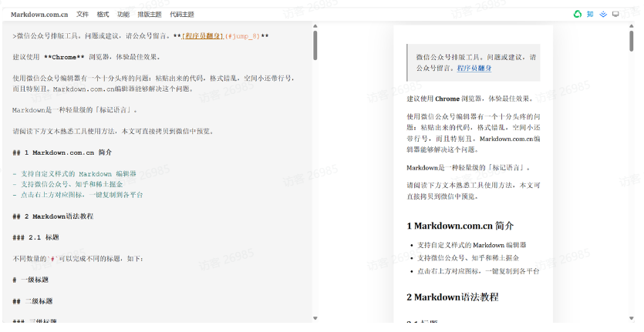This screenshot has height=332, width=644.
Task: Switch preview mode with the monitor icon
Action: (x=615, y=15)
